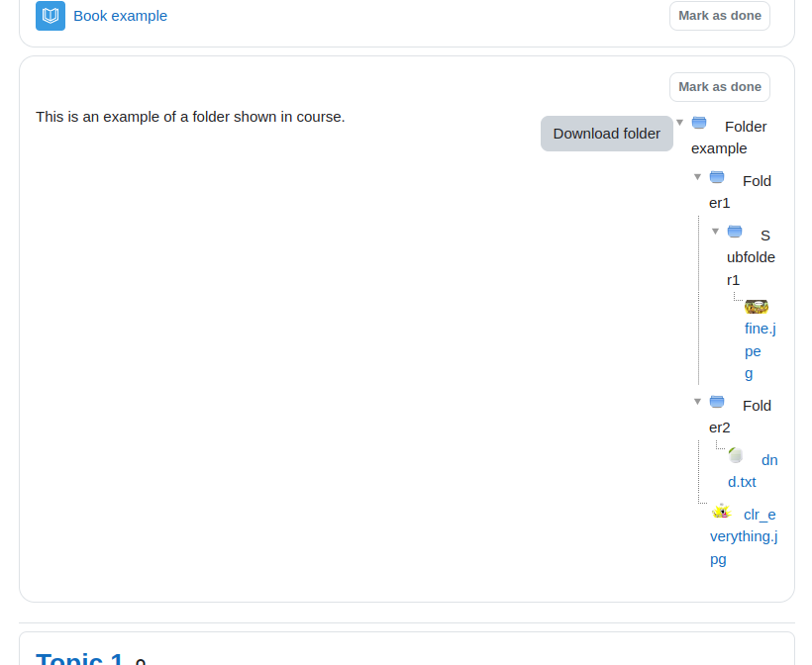Collapse the Subfolder1 tree node

tap(715, 232)
